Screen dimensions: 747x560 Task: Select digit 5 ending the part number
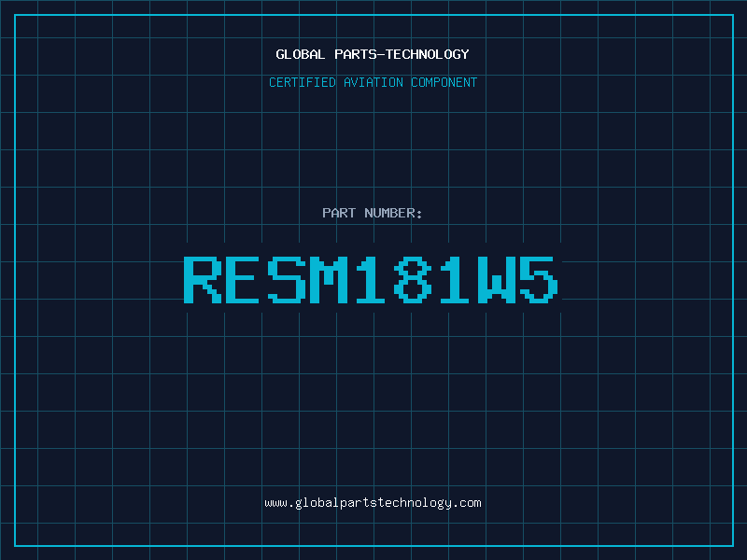(x=539, y=280)
